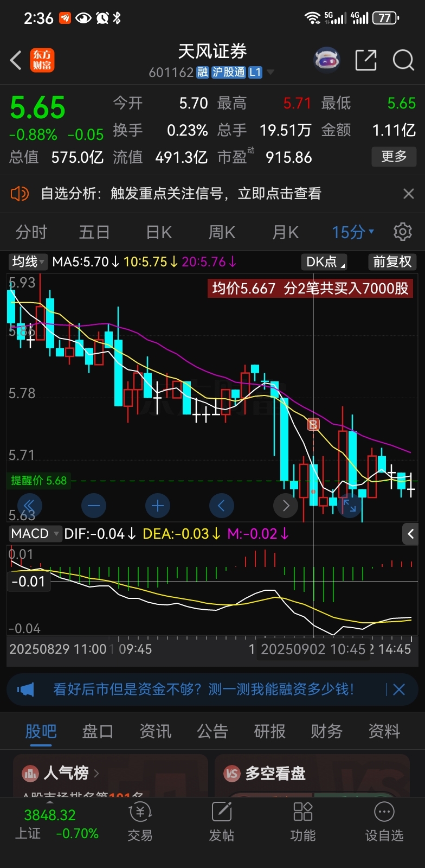Open the 均线 indicator dropdown
The width and height of the screenshot is (425, 868).
(x=29, y=262)
